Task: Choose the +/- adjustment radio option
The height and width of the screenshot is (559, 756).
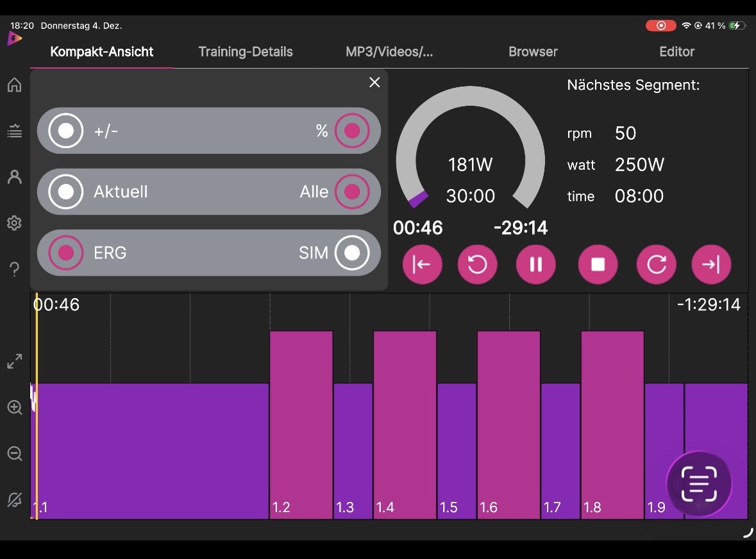Action: point(66,131)
